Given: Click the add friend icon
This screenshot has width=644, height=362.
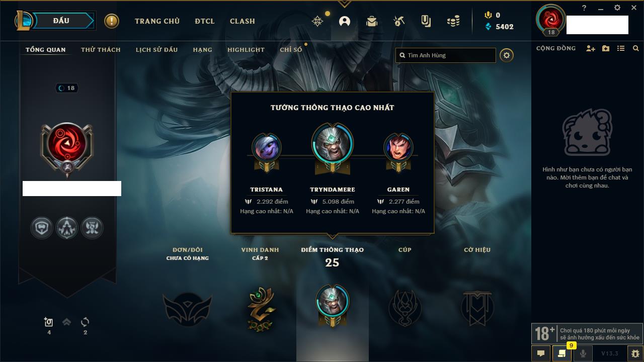Looking at the screenshot, I should point(591,48).
